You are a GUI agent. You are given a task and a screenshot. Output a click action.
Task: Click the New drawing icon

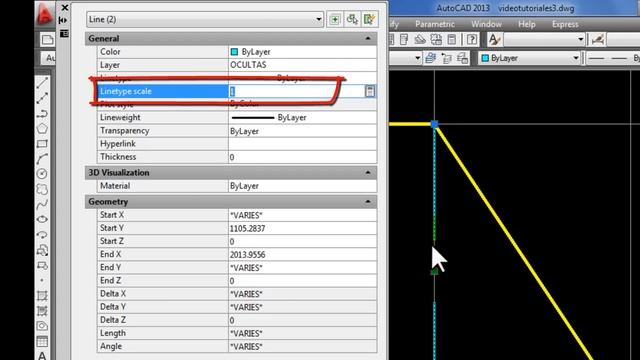pos(47,40)
